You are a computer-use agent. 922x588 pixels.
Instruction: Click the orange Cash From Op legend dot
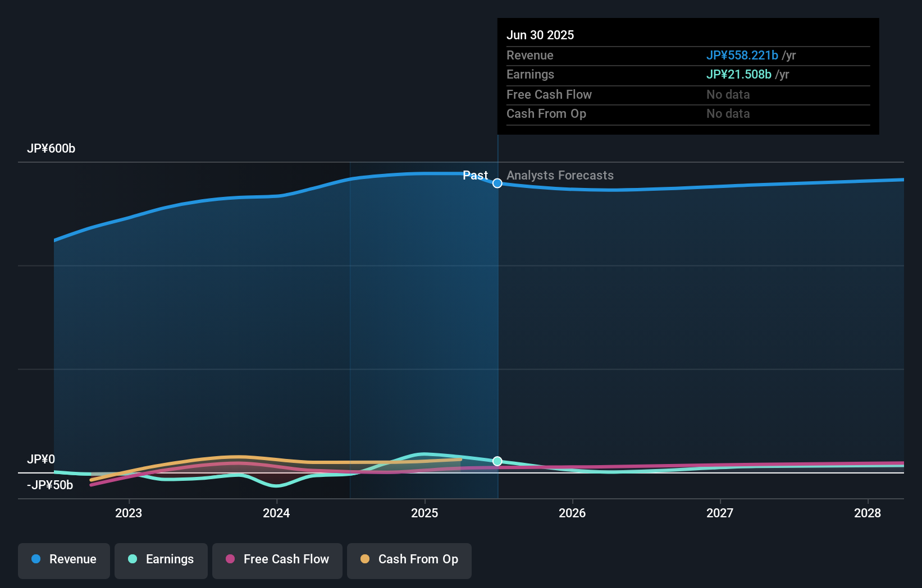tap(366, 559)
